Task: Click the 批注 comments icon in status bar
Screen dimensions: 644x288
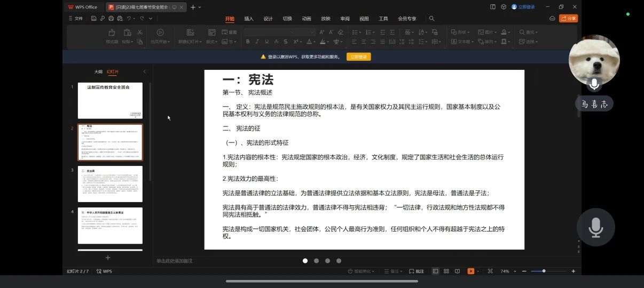Action: [x=417, y=271]
